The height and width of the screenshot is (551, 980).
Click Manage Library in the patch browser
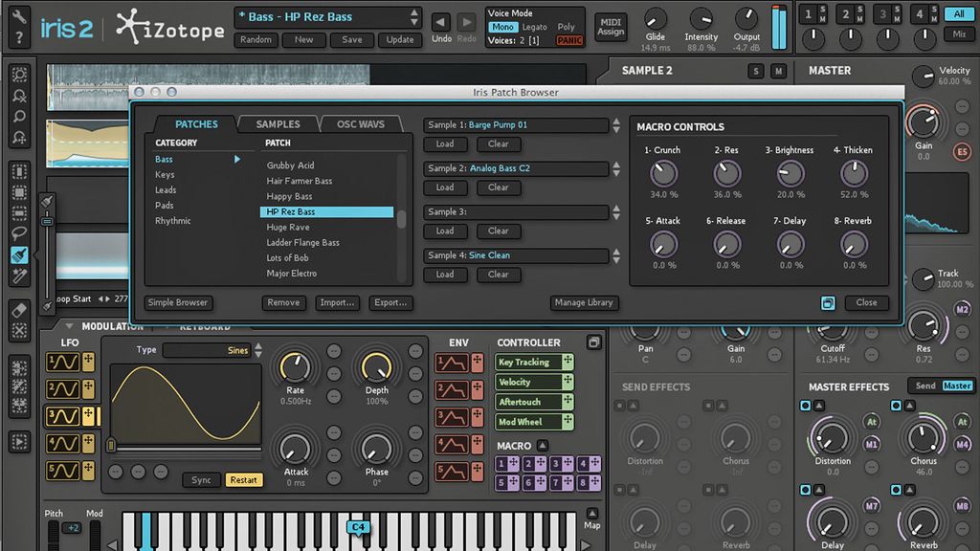coord(584,302)
